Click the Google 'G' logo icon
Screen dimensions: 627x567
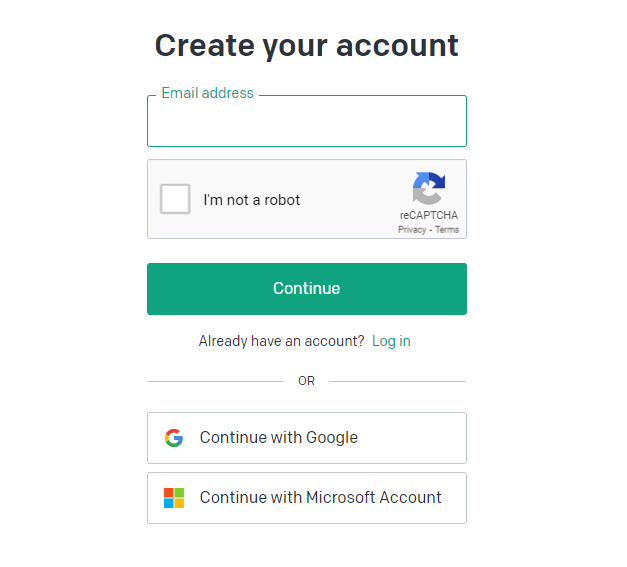174,438
